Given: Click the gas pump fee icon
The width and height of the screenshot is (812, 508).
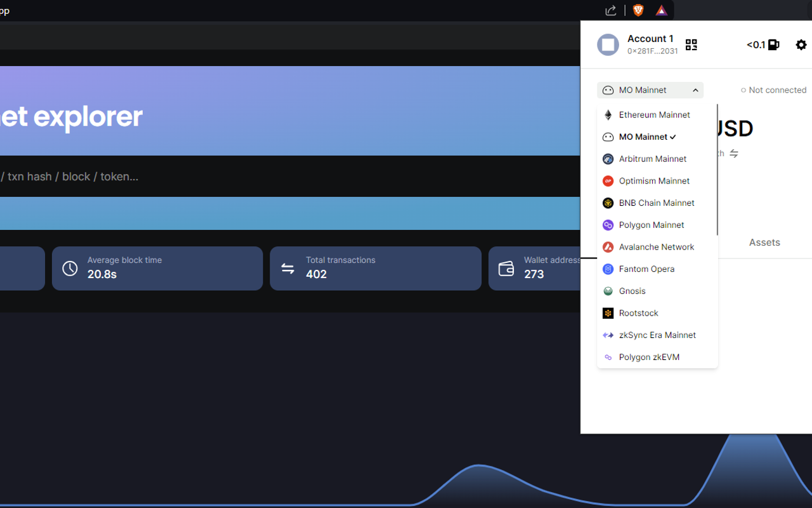Looking at the screenshot, I should (773, 44).
